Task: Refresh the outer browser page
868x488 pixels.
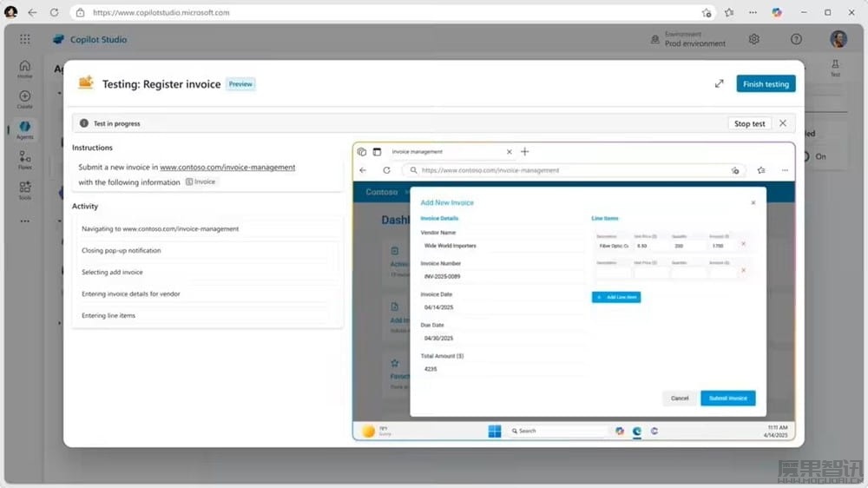Action: tap(54, 12)
